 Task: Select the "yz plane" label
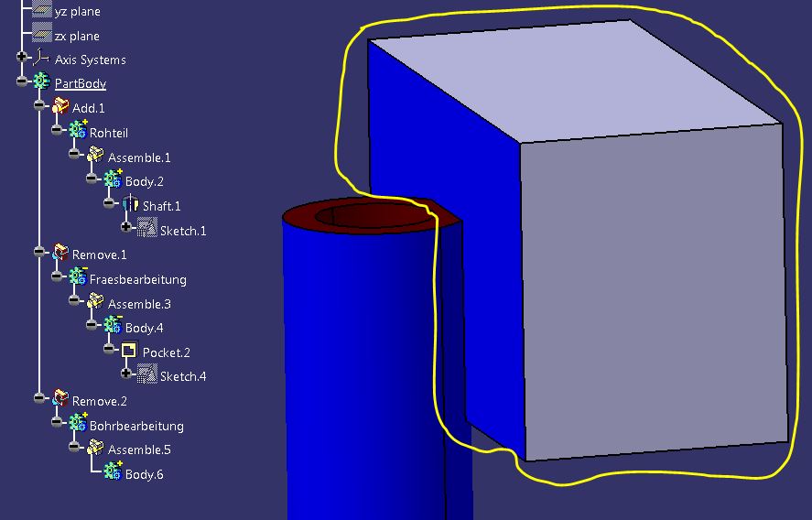coord(77,11)
